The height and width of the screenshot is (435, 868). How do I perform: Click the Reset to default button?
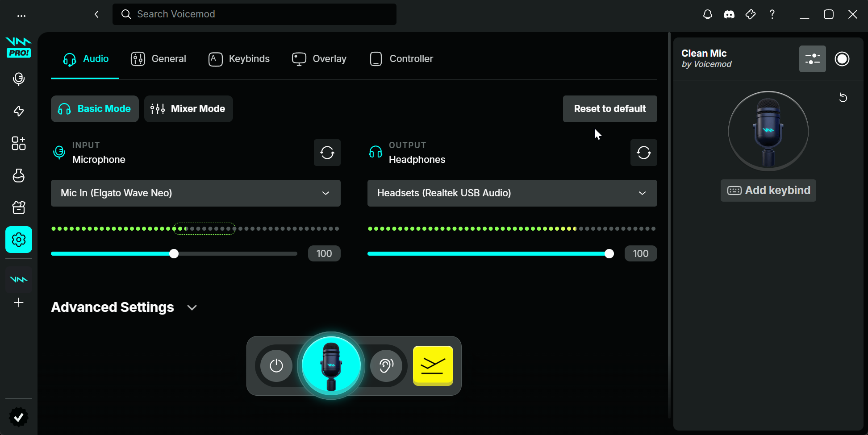coord(609,108)
